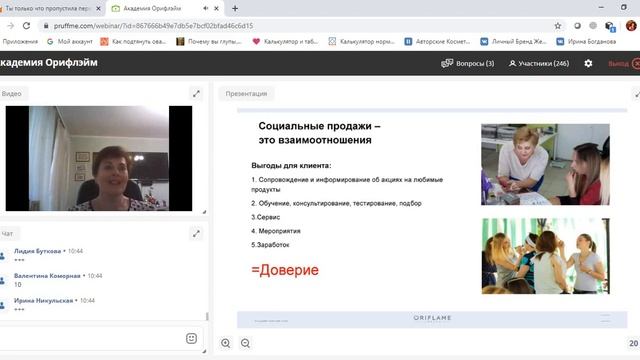The width and height of the screenshot is (640, 360).
Task: Click slide item '3.Сервис'
Action: pyautogui.click(x=265, y=217)
